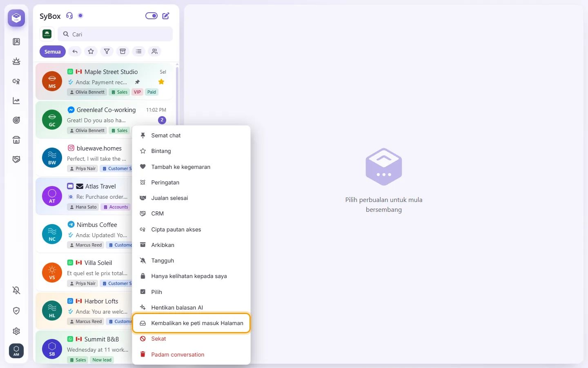The width and height of the screenshot is (588, 368).
Task: Open the shield security sidebar icon
Action: [16, 311]
